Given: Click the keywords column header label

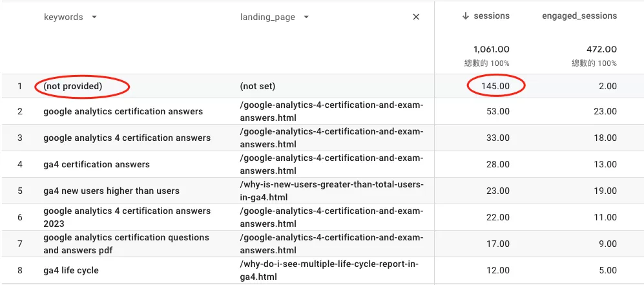Looking at the screenshot, I should [63, 17].
